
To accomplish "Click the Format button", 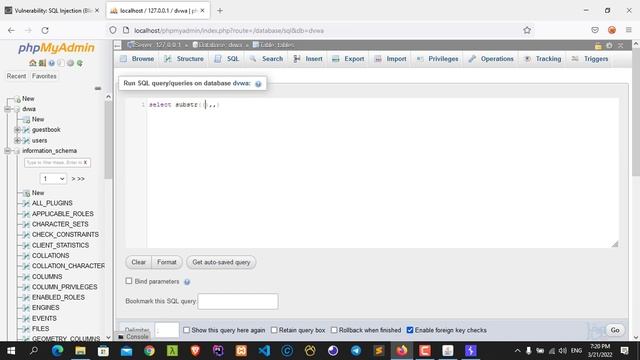I will [x=167, y=262].
